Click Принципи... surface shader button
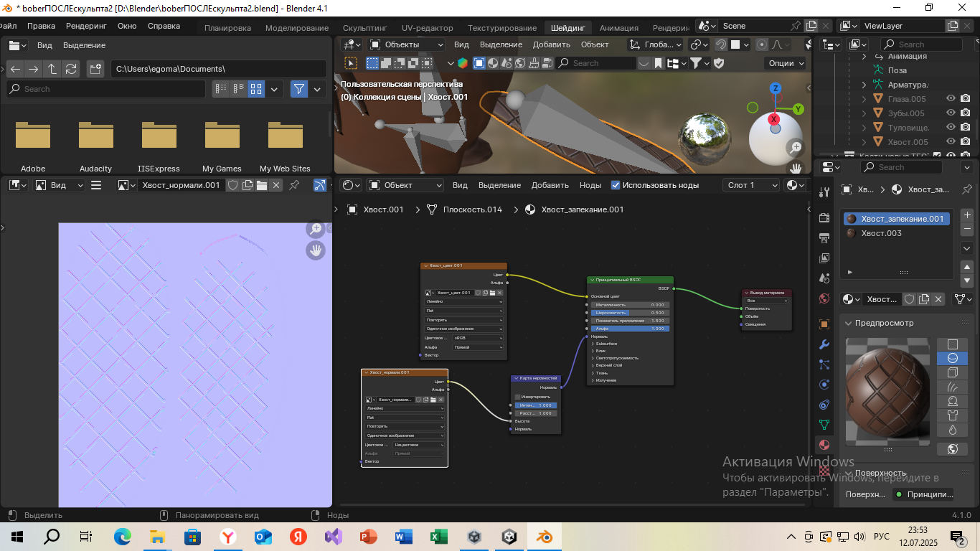The height and width of the screenshot is (551, 980). (x=923, y=494)
